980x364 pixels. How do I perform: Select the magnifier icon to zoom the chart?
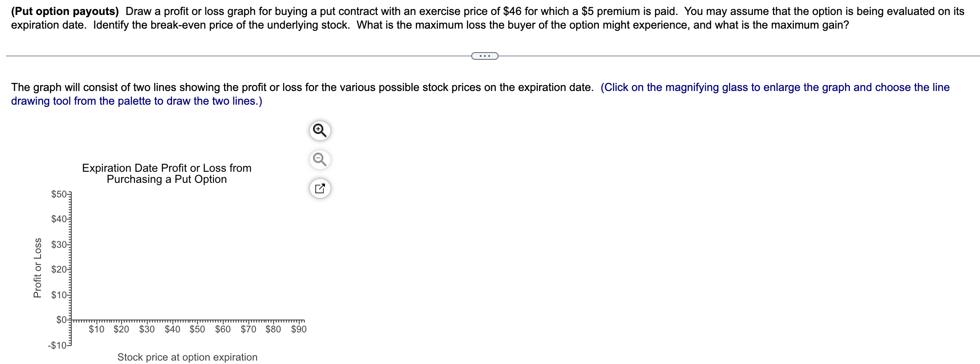tap(319, 132)
